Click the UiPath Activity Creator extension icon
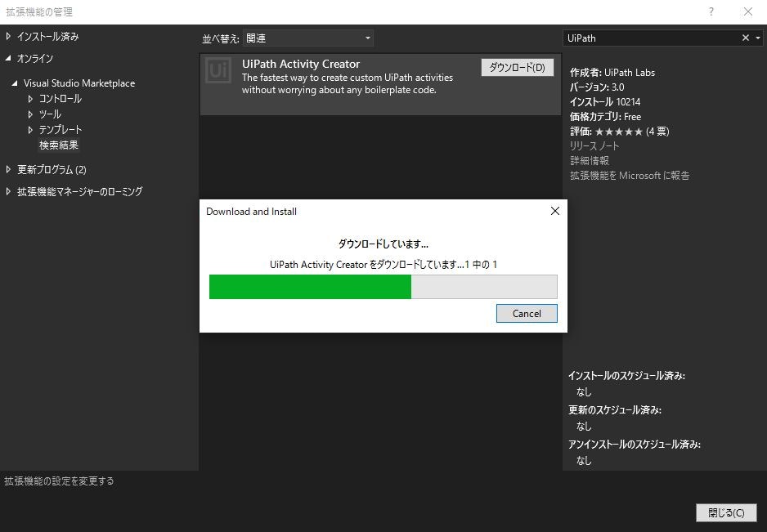767x532 pixels. pyautogui.click(x=218, y=70)
